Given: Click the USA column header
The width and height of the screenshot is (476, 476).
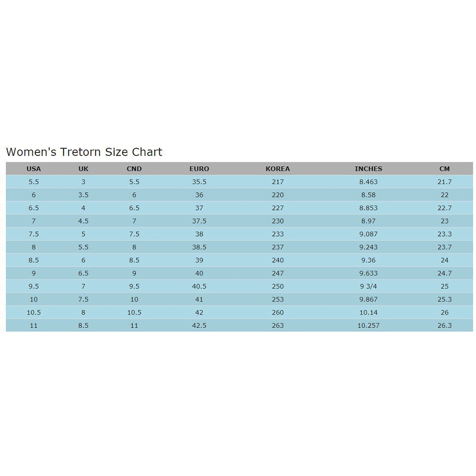Looking at the screenshot, I should [x=34, y=169].
